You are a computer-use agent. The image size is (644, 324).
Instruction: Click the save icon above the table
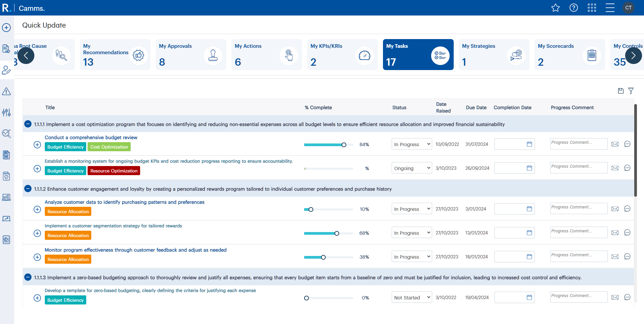pyautogui.click(x=621, y=91)
